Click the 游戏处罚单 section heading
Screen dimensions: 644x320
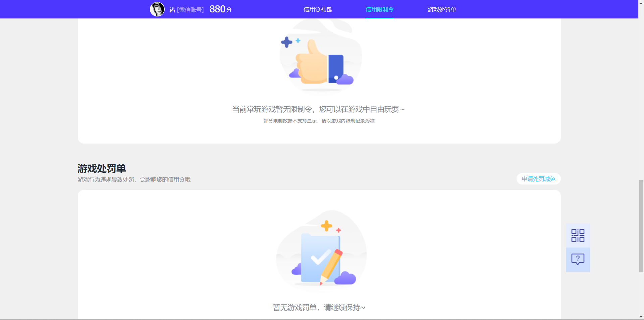(x=102, y=168)
